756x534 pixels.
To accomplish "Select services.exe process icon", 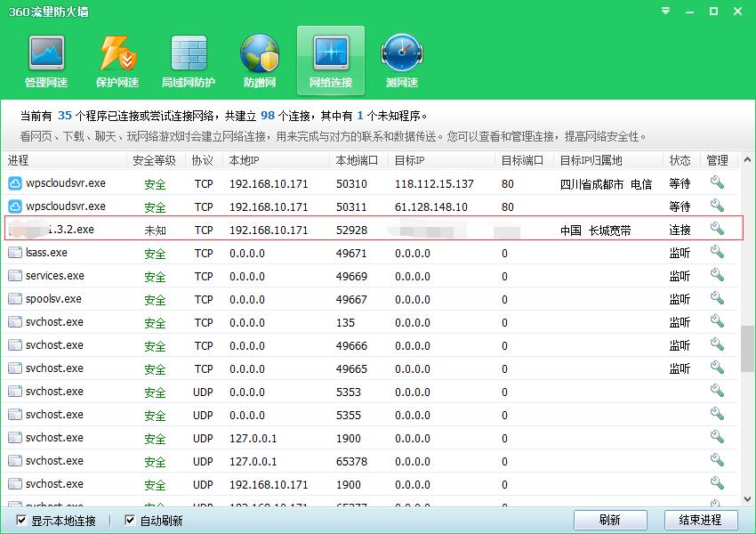I will pyautogui.click(x=15, y=275).
